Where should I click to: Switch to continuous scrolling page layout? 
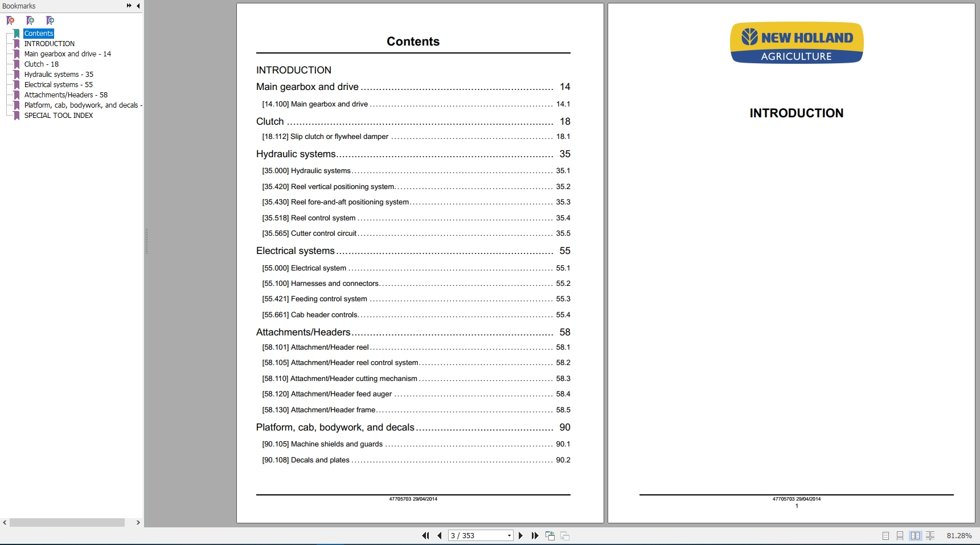click(900, 536)
